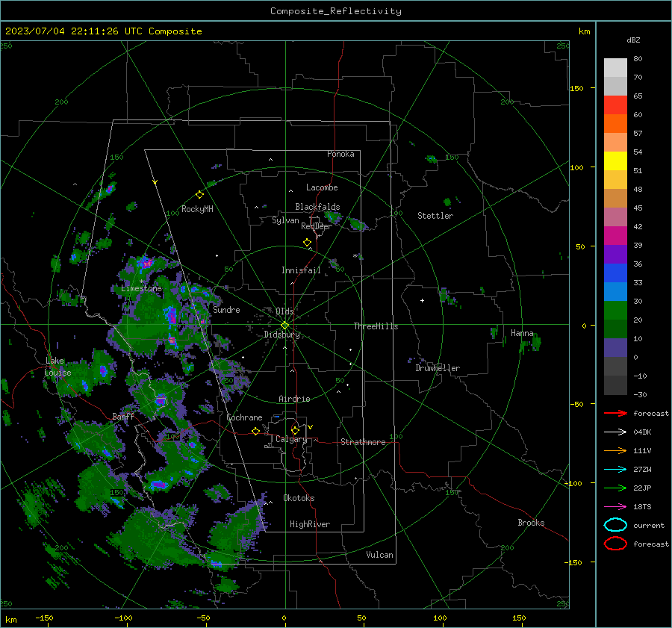
Task: Click the Banff label
Action: [123, 417]
